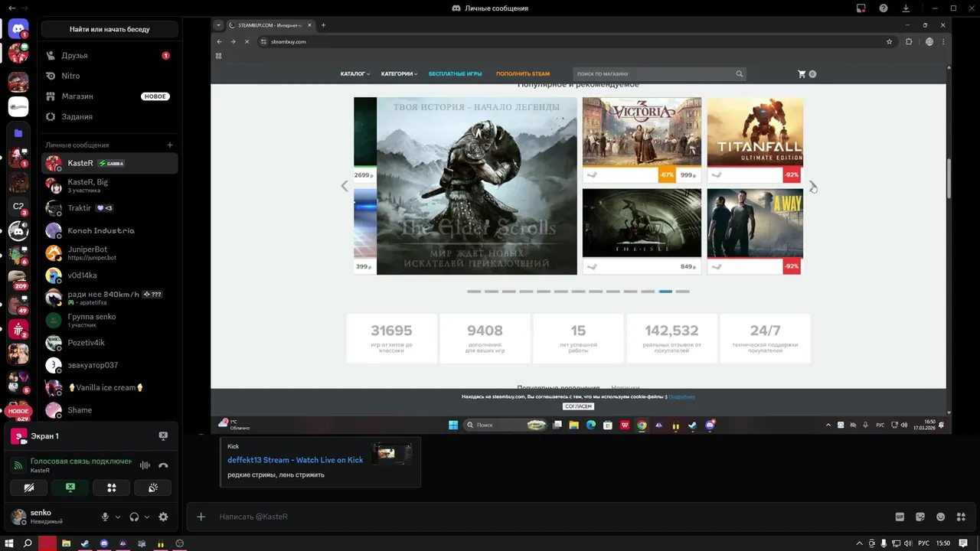The width and height of the screenshot is (980, 551).
Task: Attach file with plus button
Action: coord(201,517)
